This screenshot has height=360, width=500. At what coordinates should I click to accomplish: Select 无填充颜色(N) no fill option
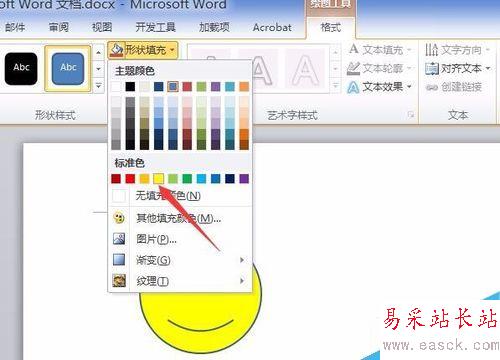click(x=180, y=196)
